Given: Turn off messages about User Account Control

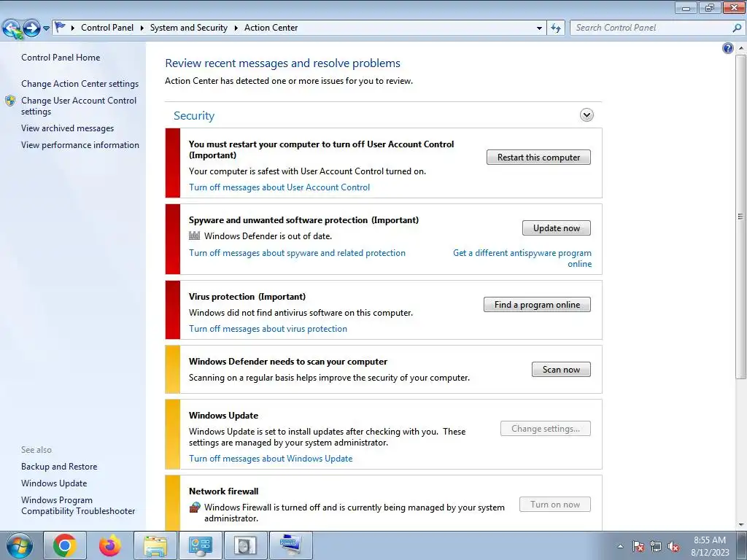Looking at the screenshot, I should [279, 187].
